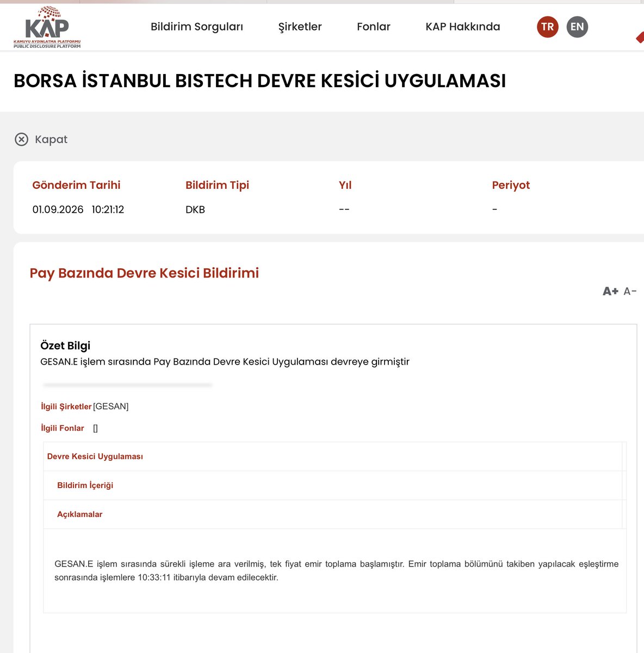
Task: Select the Devre Kesici Uygulaması row
Action: point(333,457)
